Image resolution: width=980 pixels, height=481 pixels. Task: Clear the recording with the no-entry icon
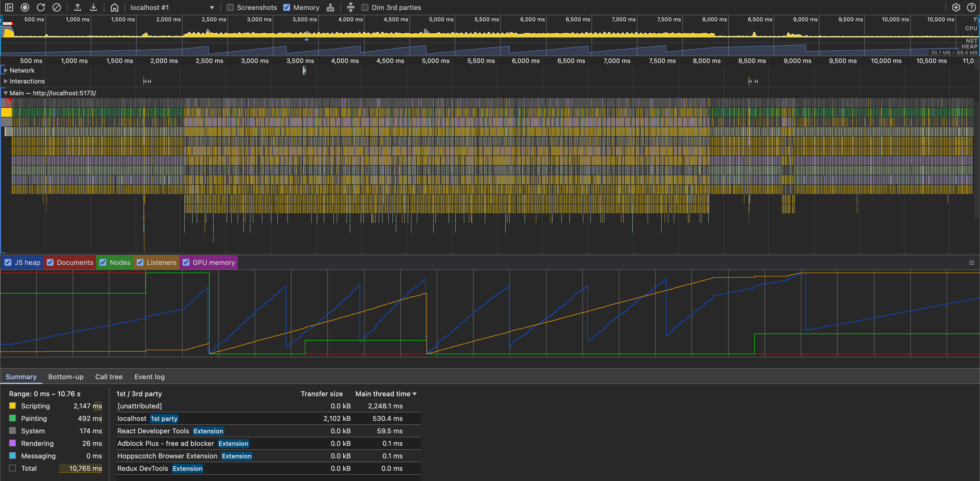(57, 7)
